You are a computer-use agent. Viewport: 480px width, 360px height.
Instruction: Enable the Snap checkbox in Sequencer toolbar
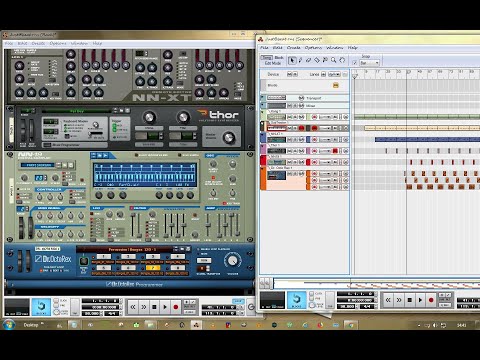pos(355,62)
